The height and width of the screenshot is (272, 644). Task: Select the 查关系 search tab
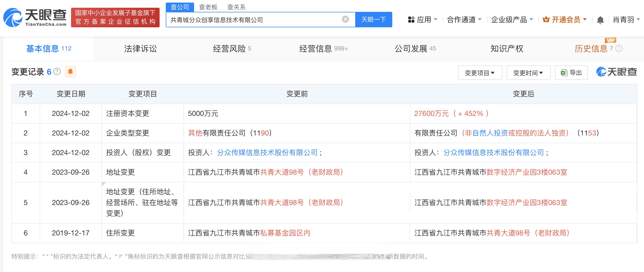(x=236, y=7)
